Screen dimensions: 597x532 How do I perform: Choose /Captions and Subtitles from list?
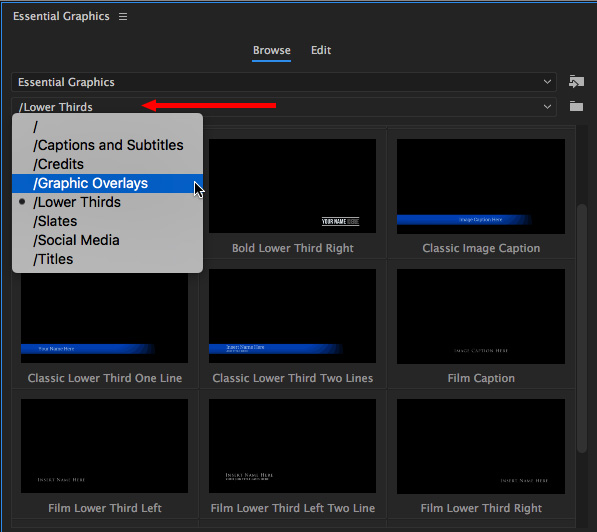[107, 145]
